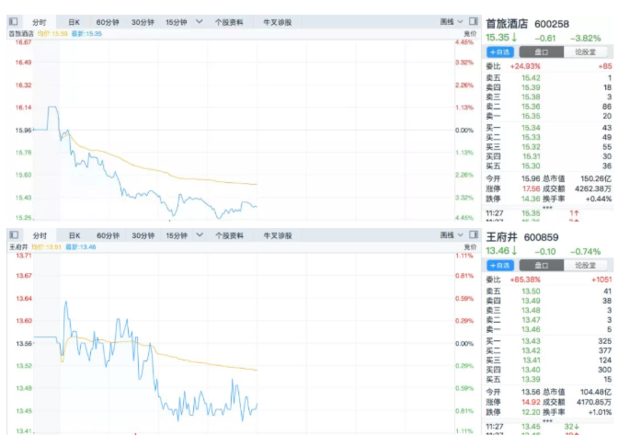Click 成交额 value 4262.38万
The image size is (630, 446).
click(593, 188)
